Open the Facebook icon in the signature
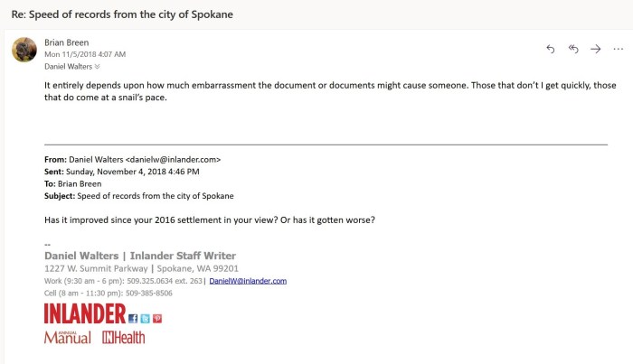 [x=134, y=318]
